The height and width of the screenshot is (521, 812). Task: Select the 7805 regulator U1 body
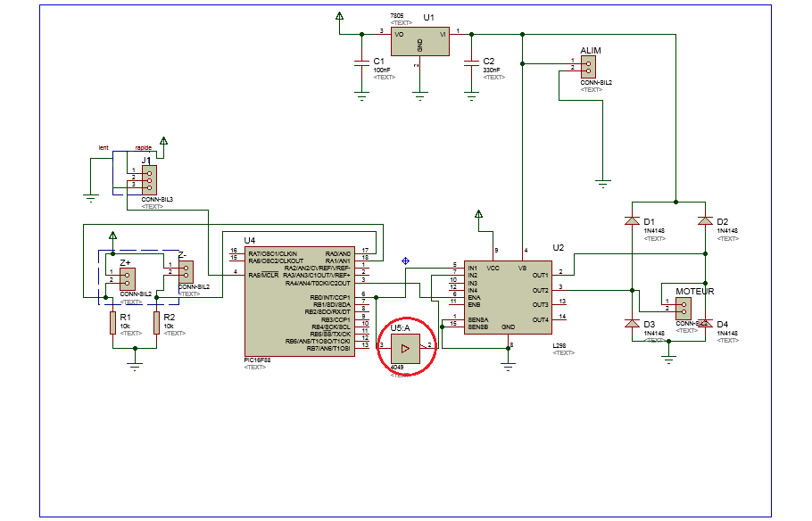tap(420, 41)
